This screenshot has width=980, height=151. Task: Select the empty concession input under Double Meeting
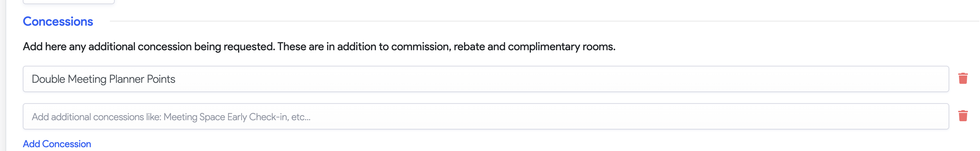point(486,117)
